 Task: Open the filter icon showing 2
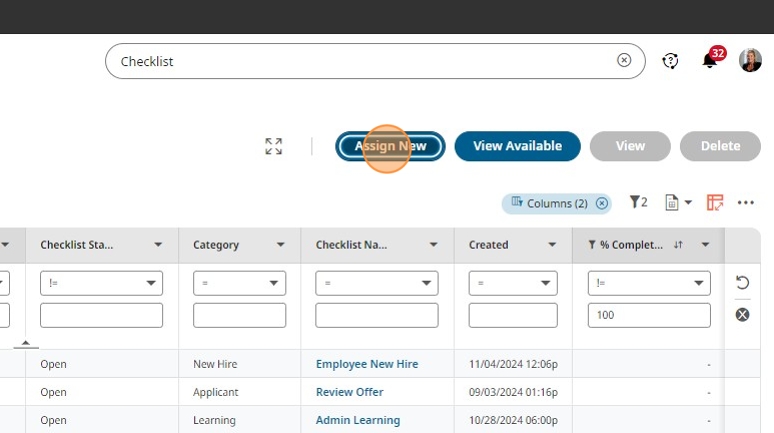(638, 202)
